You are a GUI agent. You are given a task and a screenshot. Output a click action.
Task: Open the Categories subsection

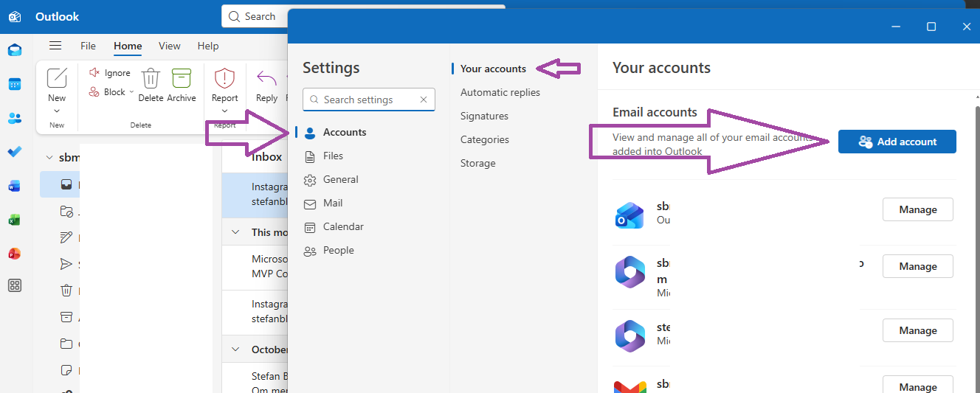click(485, 139)
